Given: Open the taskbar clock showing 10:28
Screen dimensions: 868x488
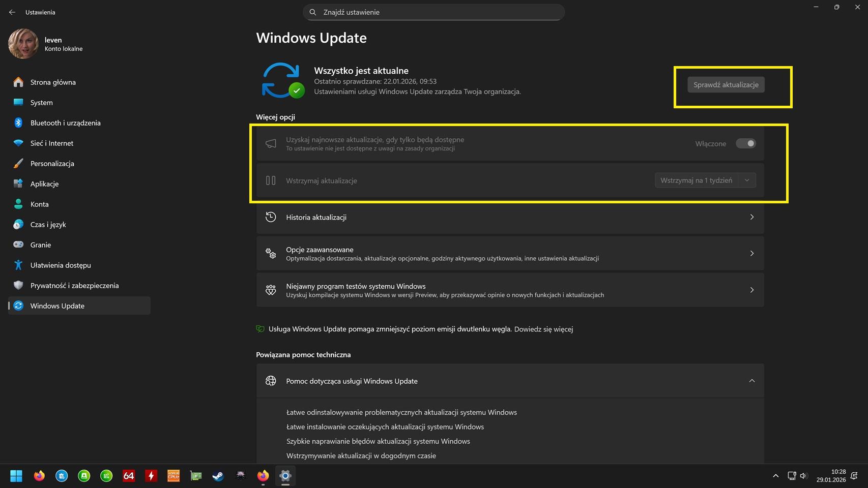Looking at the screenshot, I should (x=831, y=476).
